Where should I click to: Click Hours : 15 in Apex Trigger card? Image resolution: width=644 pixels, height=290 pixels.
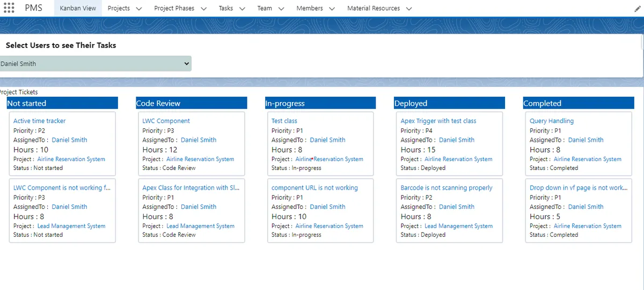click(418, 150)
